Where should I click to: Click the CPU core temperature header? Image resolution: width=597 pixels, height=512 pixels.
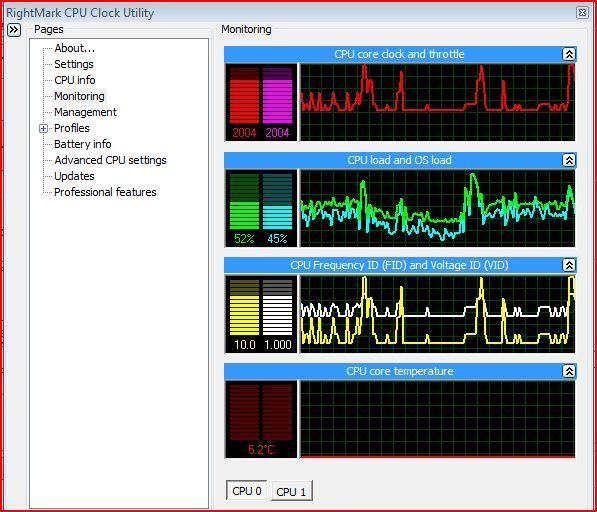[399, 371]
